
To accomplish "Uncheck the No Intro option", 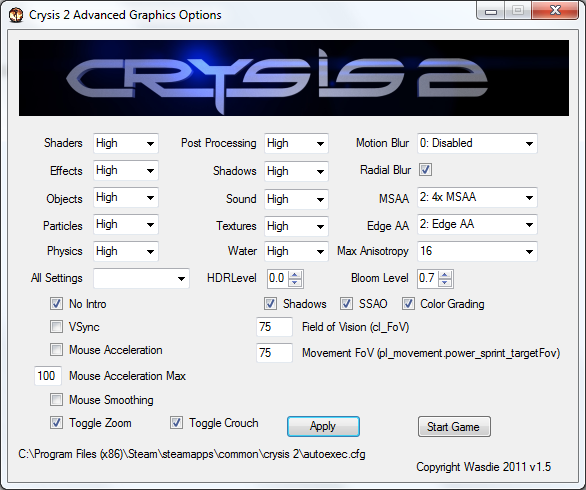I will (x=56, y=303).
